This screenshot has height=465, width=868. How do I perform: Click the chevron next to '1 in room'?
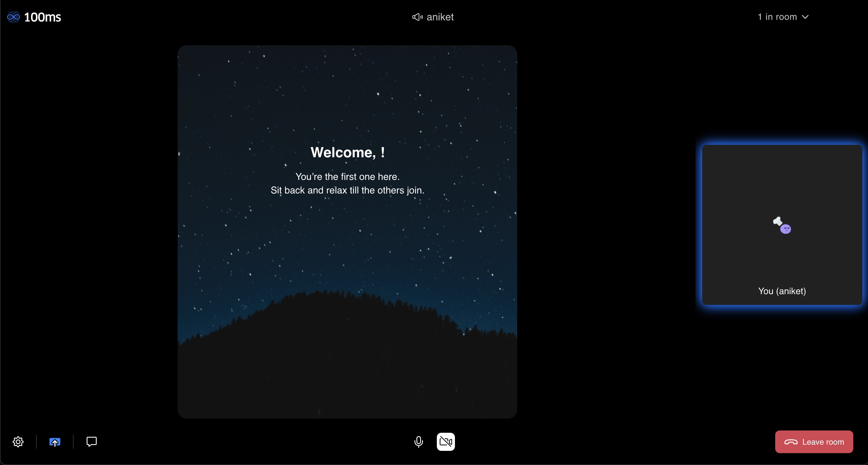click(x=805, y=17)
